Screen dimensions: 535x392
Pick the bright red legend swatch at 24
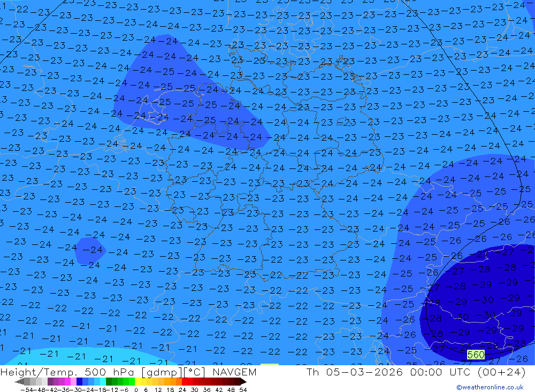tap(185, 381)
